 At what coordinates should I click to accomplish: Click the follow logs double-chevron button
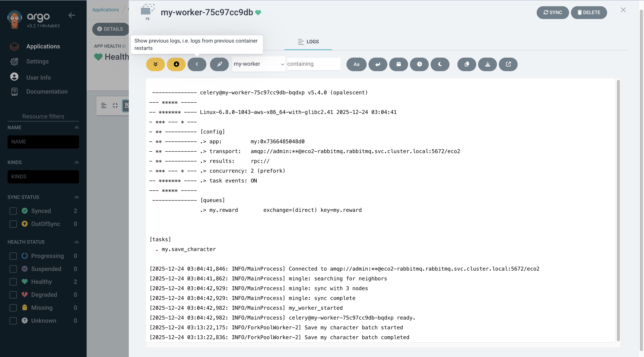click(x=155, y=64)
